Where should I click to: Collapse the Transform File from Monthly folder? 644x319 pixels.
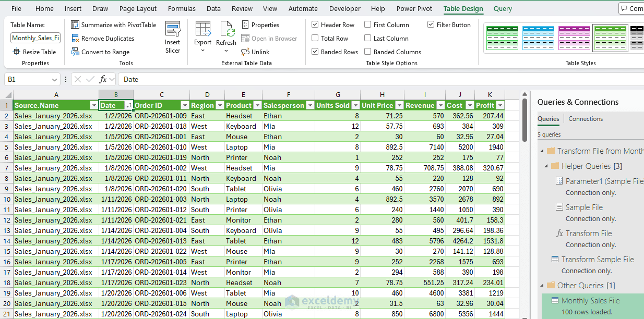(542, 151)
